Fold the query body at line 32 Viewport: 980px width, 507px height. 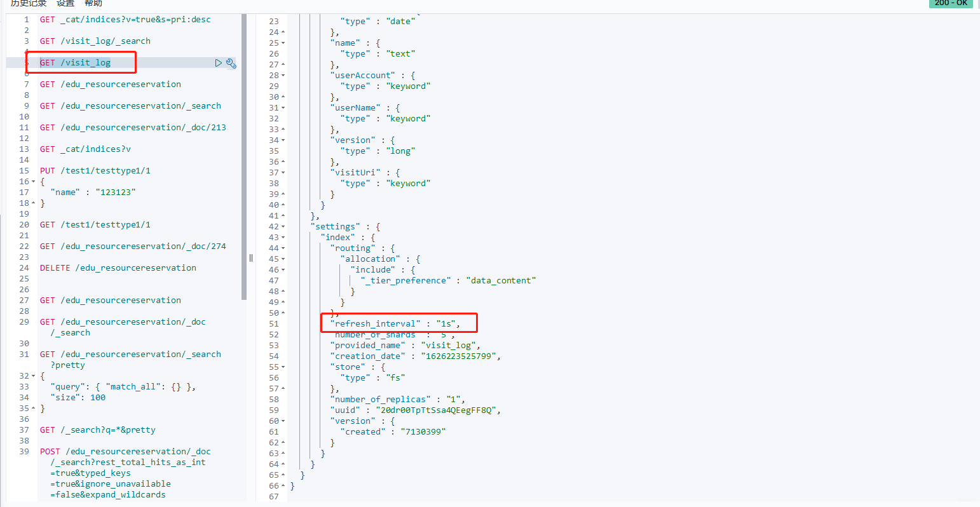[x=34, y=376]
